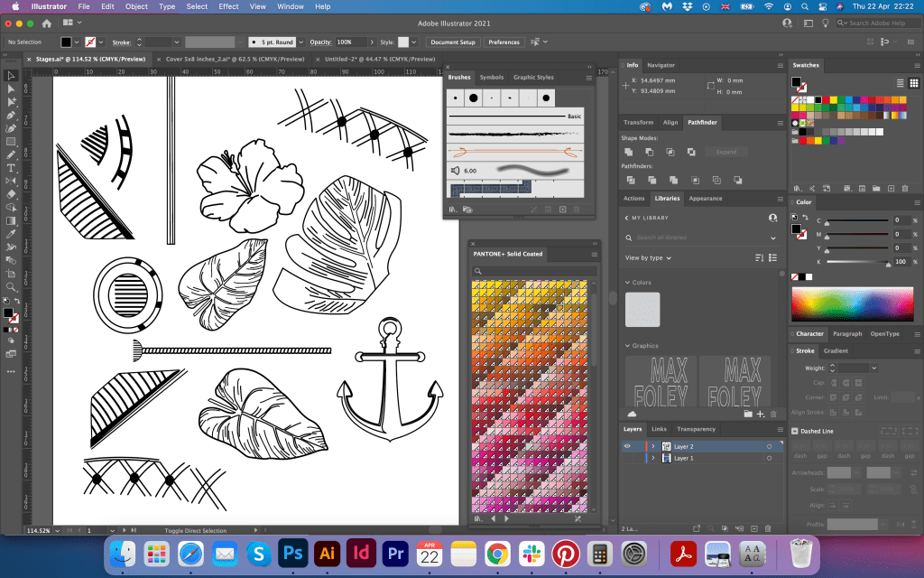This screenshot has width=924, height=578.
Task: Open the Effect menu
Action: [x=228, y=6]
